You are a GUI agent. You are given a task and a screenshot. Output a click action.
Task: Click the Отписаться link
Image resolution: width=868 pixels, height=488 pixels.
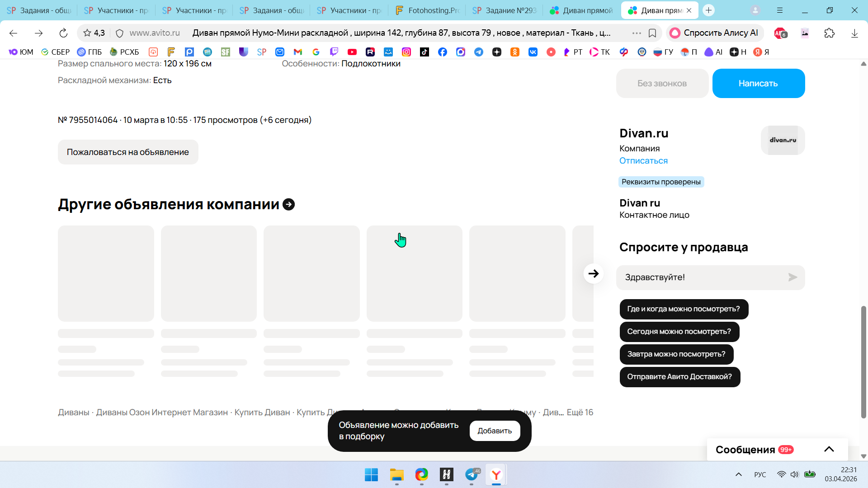coord(643,161)
